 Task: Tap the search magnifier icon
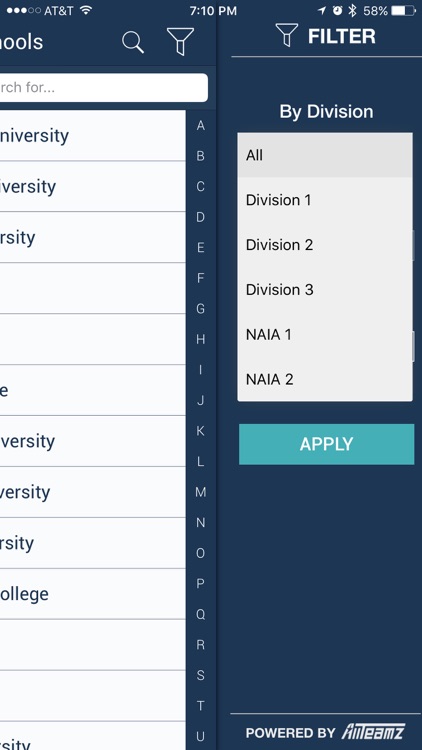point(133,42)
